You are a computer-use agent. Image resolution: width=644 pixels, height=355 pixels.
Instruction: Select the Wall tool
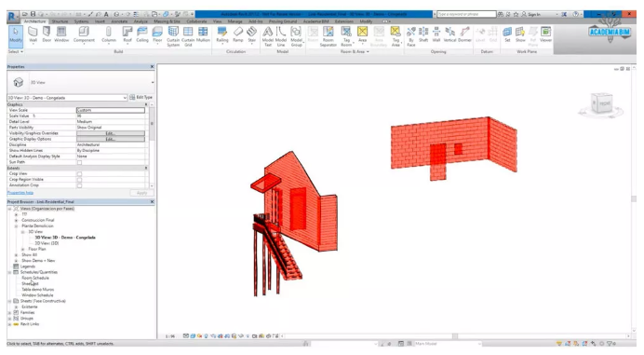33,34
